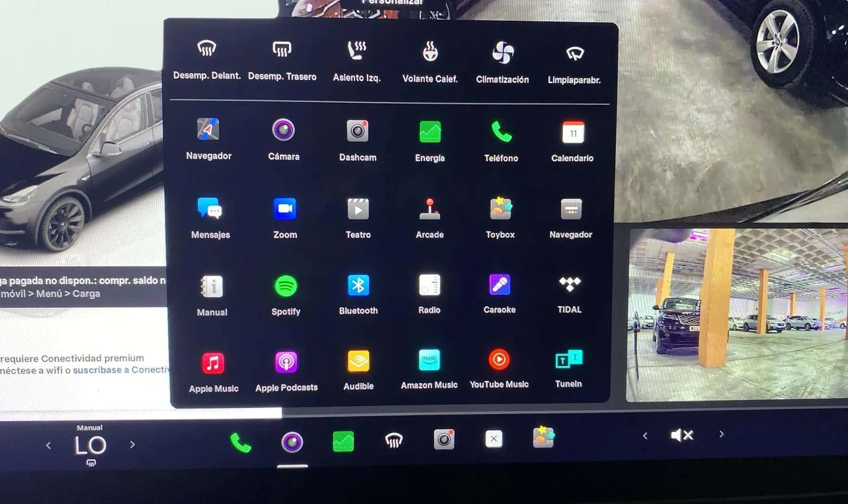Image resolution: width=848 pixels, height=504 pixels.
Task: Click the Conectividad premium subscribe link
Action: pyautogui.click(x=121, y=370)
